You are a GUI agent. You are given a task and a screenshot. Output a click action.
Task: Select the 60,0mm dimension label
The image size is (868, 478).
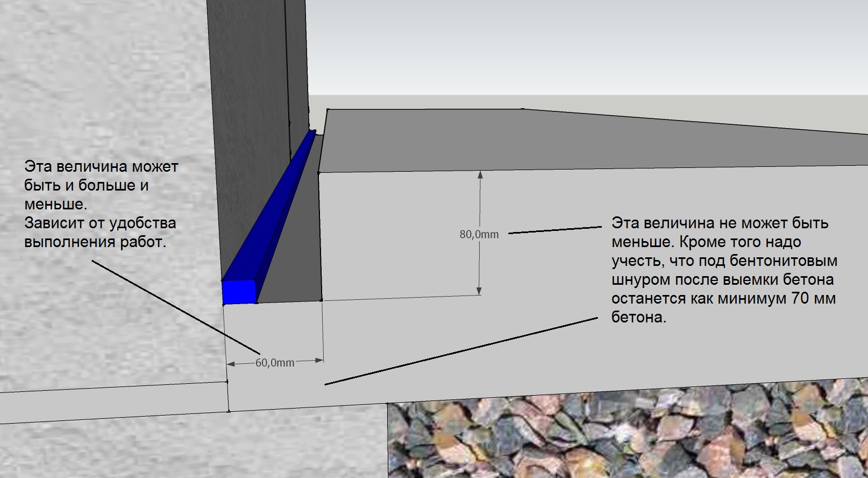[x=275, y=363]
